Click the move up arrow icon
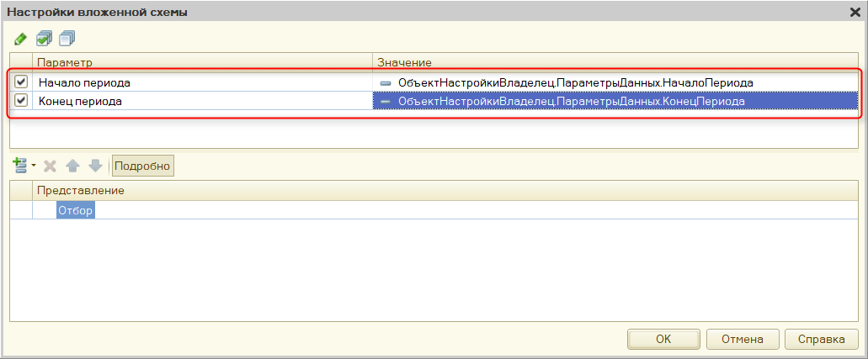The height and width of the screenshot is (359, 868). (x=73, y=166)
